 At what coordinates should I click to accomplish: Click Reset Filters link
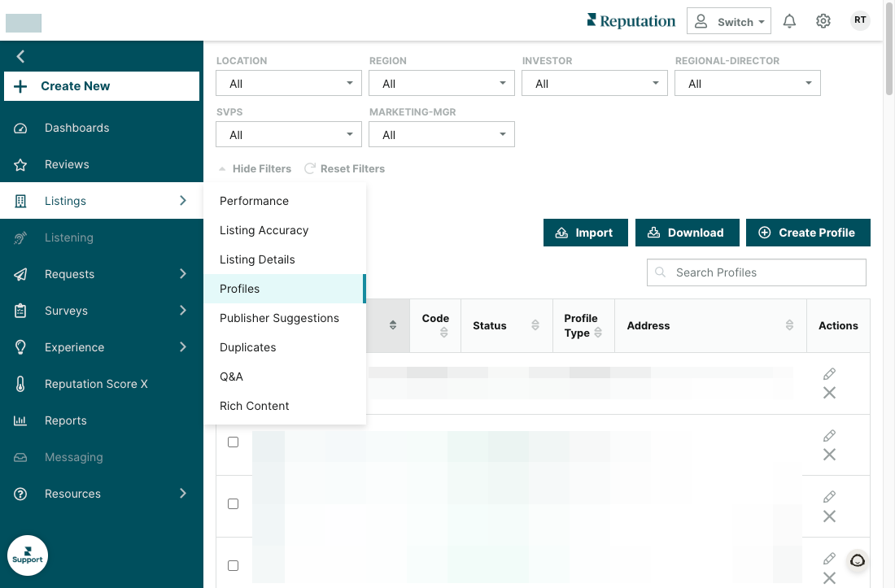click(x=345, y=169)
